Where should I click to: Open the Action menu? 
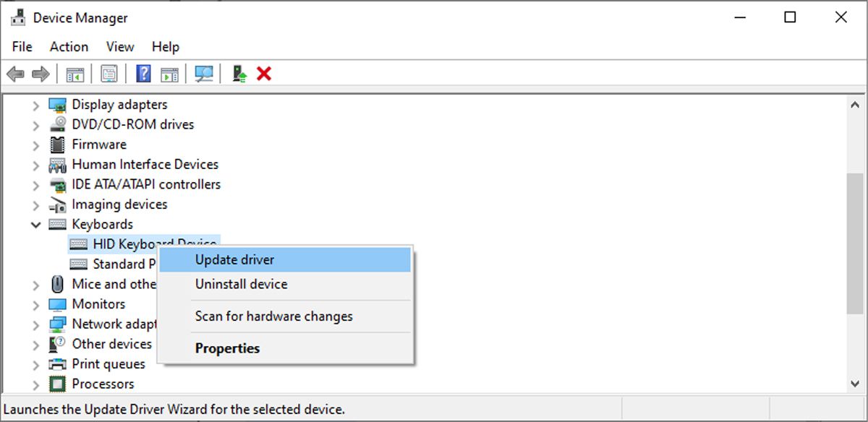(69, 46)
